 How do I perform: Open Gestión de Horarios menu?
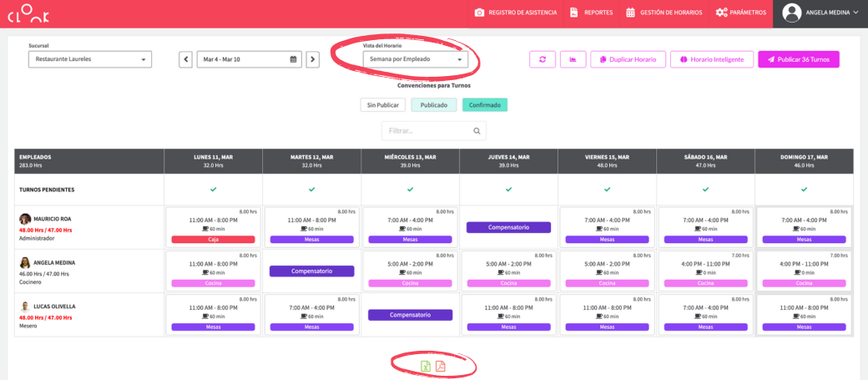coord(664,13)
